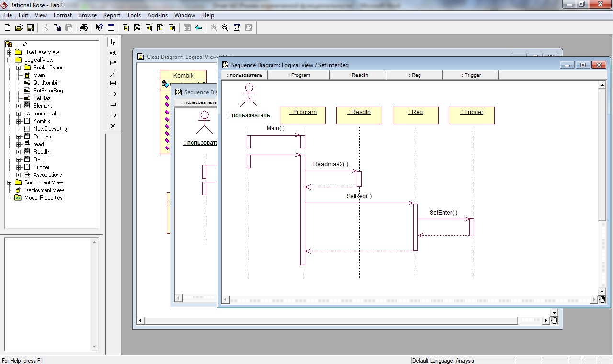Click Browse Interaction Diagram toolbar icon
Viewport: 613px width, 364px height.
tap(137, 28)
